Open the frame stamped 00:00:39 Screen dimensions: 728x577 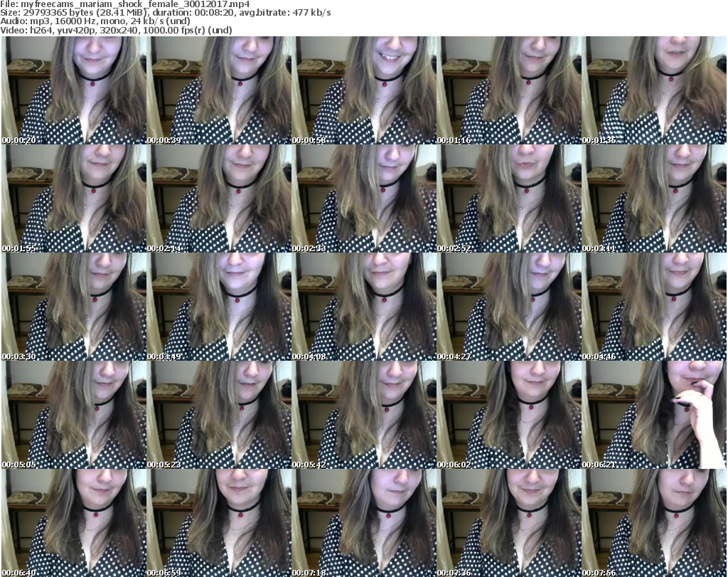[x=219, y=90]
